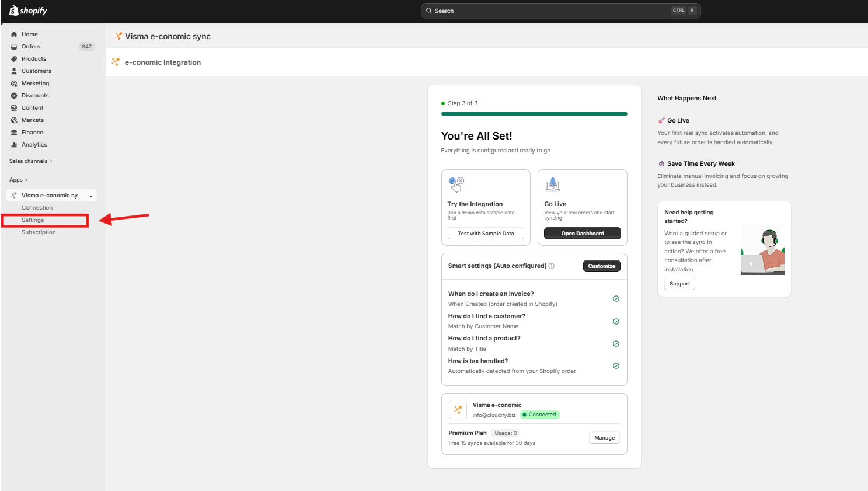
Task: Click the 847 orders count badge
Action: tap(86, 47)
